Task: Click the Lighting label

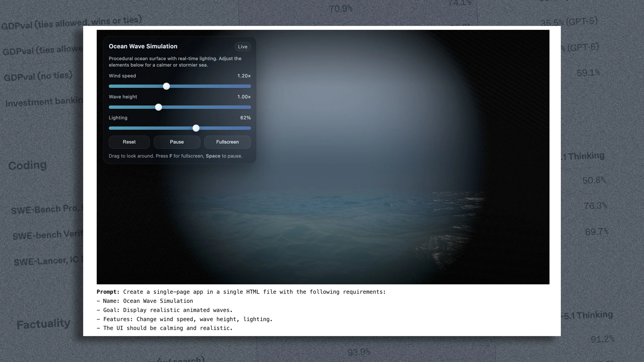Action: pos(118,118)
